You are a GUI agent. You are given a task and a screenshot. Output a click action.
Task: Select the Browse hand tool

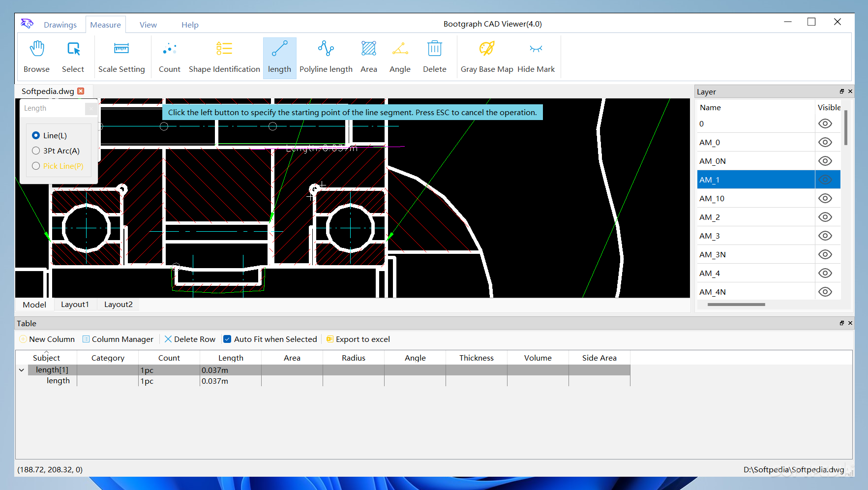pos(37,57)
